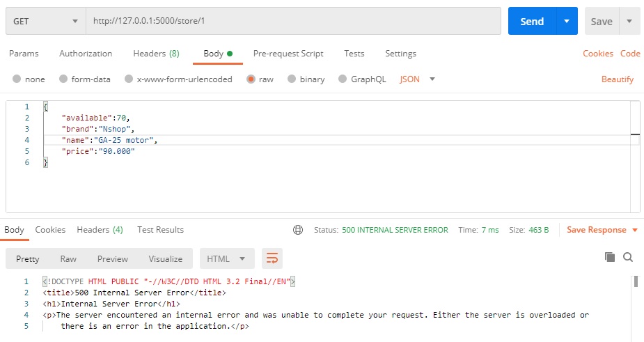This screenshot has height=342, width=644.
Task: Open the response Headers (4) tab
Action: (100, 230)
